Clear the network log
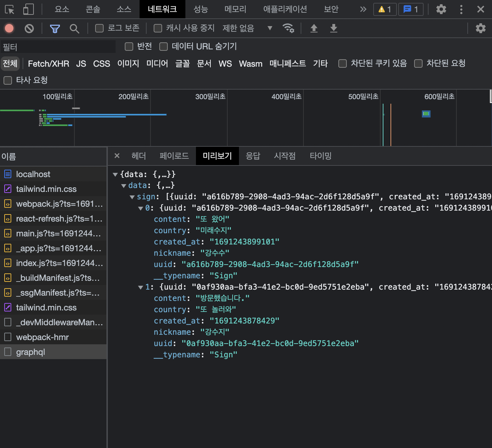492x448 pixels. click(x=29, y=28)
